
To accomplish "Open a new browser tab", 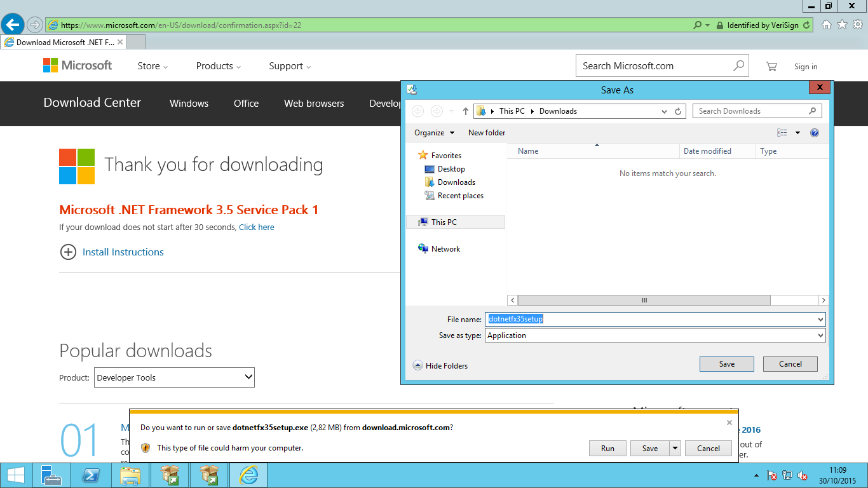I will (136, 43).
